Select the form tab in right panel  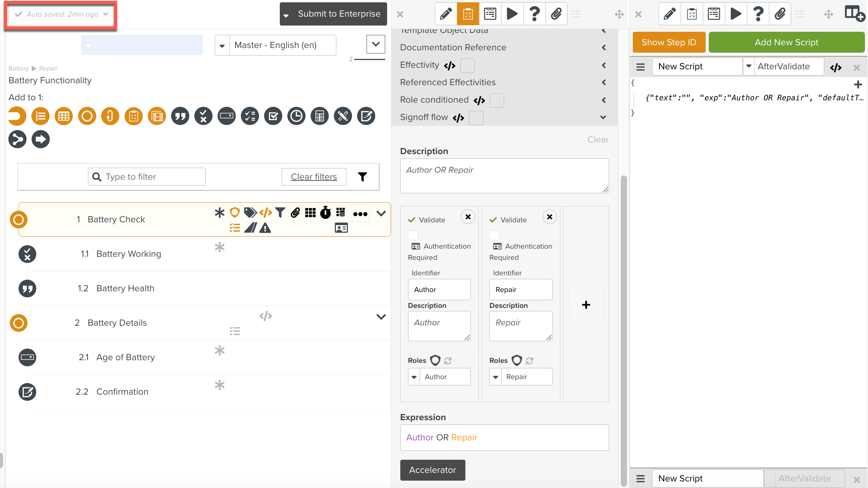click(x=714, y=14)
